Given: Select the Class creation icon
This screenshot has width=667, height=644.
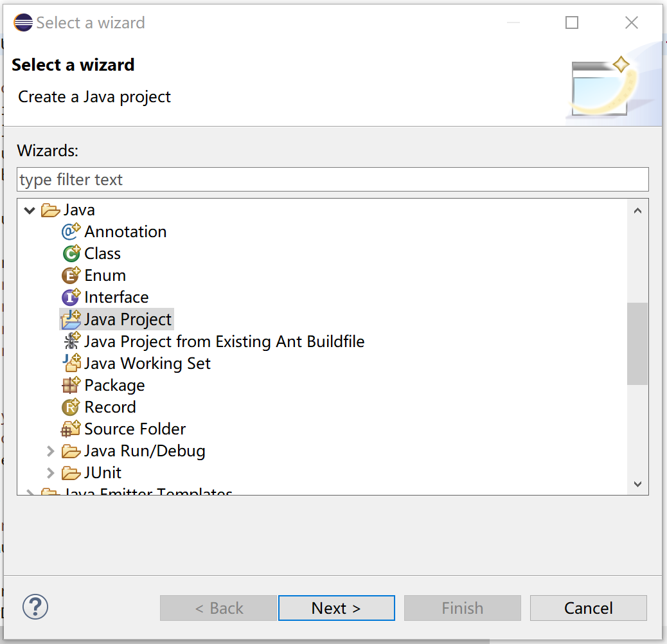Looking at the screenshot, I should (x=71, y=253).
